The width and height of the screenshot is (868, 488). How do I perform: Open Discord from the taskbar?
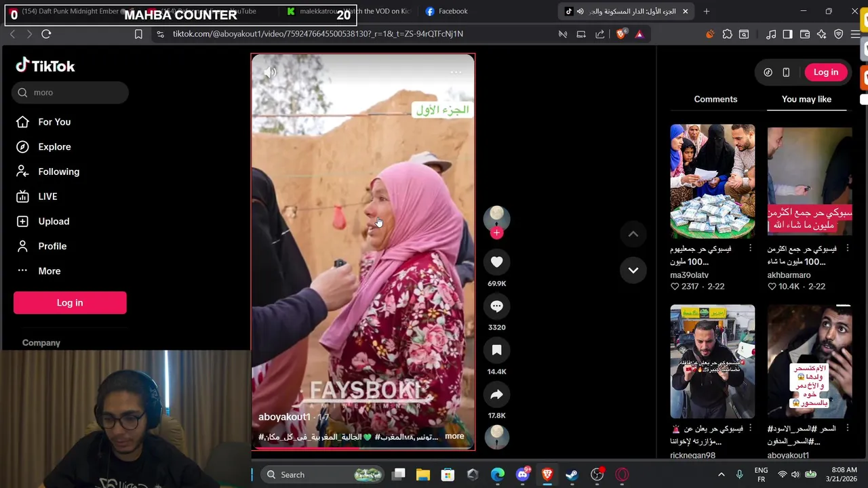(x=522, y=474)
